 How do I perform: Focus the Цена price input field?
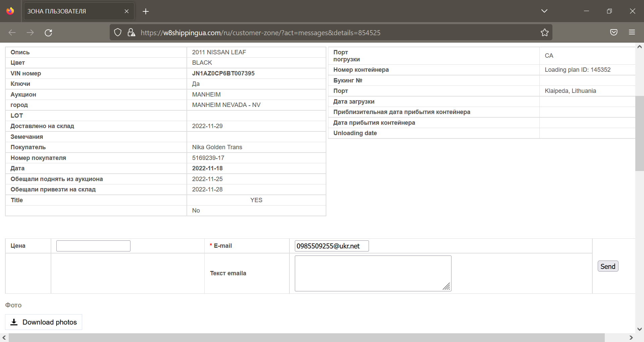pyautogui.click(x=93, y=246)
